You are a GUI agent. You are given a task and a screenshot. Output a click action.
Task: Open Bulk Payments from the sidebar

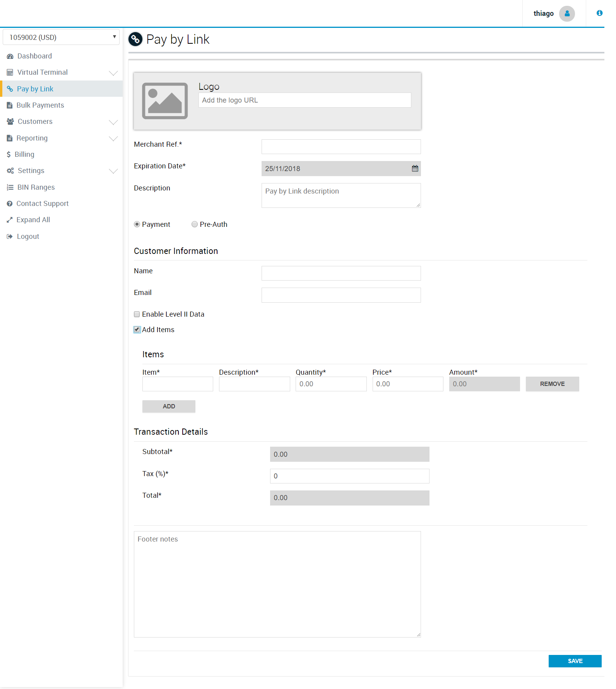[40, 105]
